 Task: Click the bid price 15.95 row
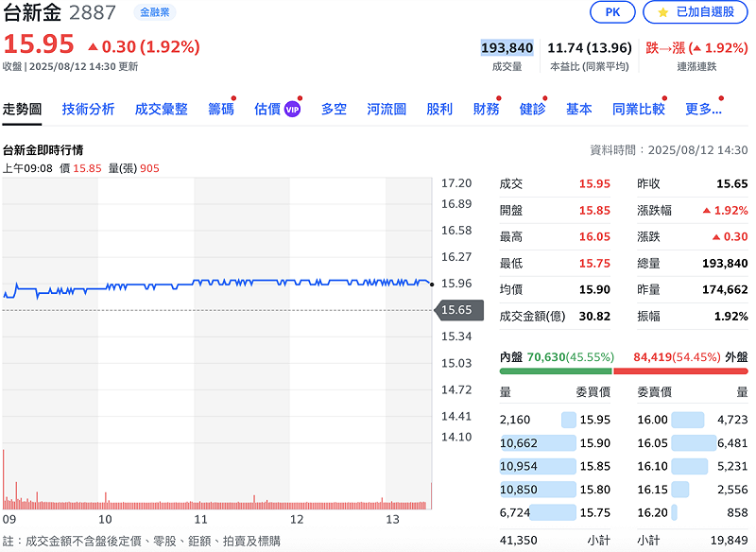tap(555, 420)
